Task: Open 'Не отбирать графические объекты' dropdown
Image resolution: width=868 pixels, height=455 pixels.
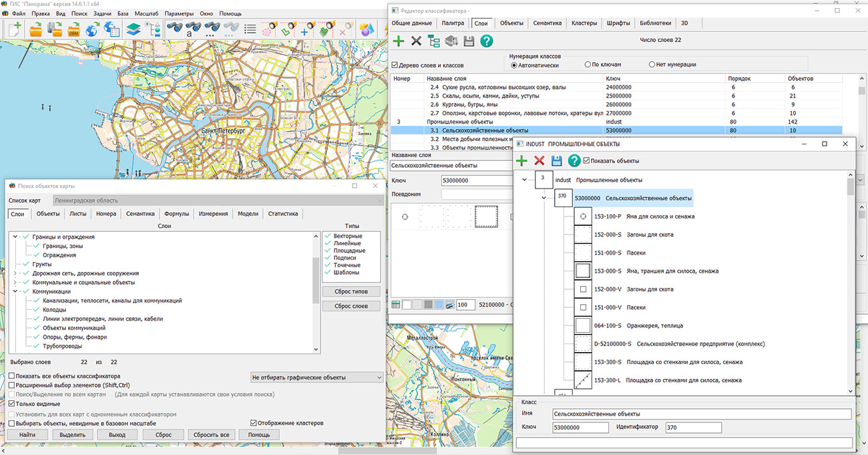Action: tap(316, 377)
